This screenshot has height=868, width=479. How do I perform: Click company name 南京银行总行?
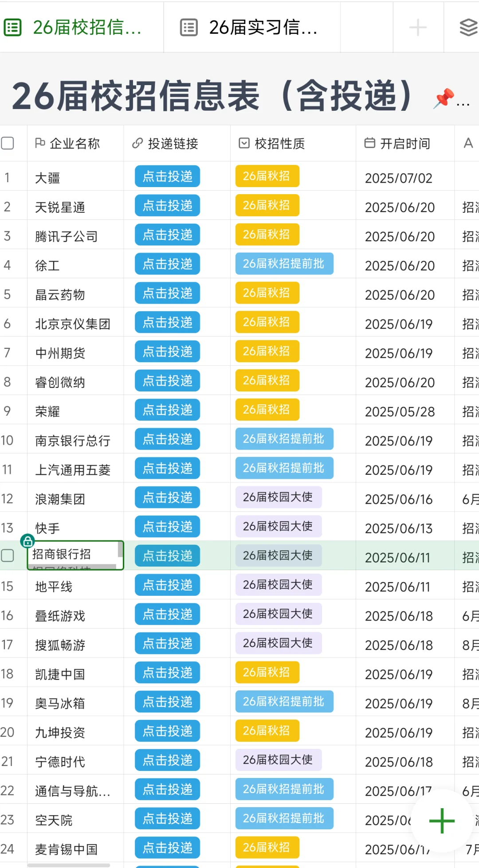tap(73, 441)
